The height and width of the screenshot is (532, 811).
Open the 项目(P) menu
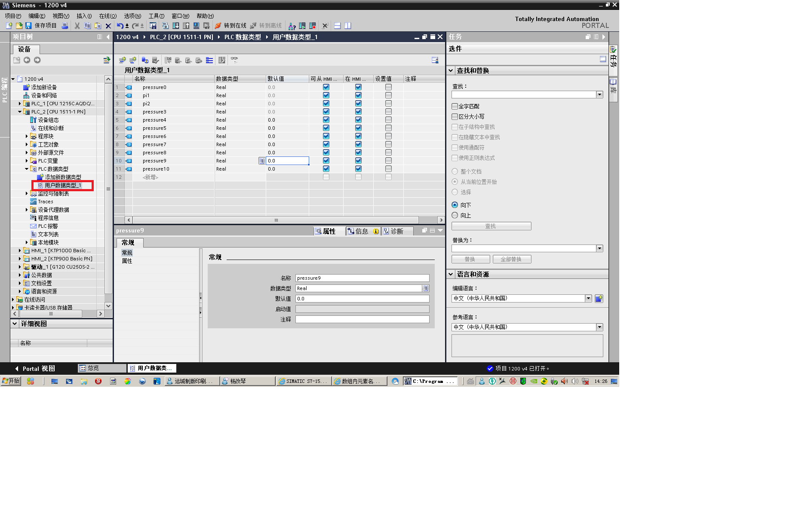[x=13, y=16]
